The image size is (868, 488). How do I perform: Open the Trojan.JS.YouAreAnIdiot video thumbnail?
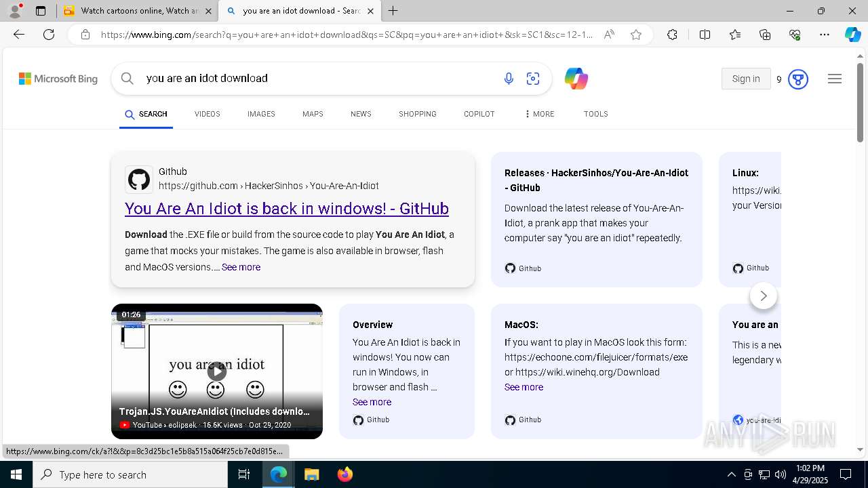(x=217, y=371)
